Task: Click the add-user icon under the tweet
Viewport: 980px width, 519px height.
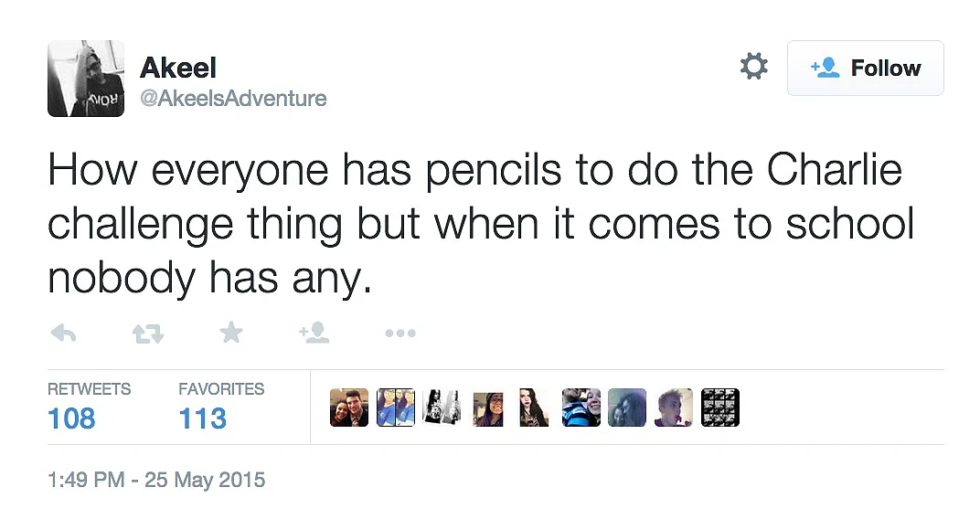Action: [314, 333]
